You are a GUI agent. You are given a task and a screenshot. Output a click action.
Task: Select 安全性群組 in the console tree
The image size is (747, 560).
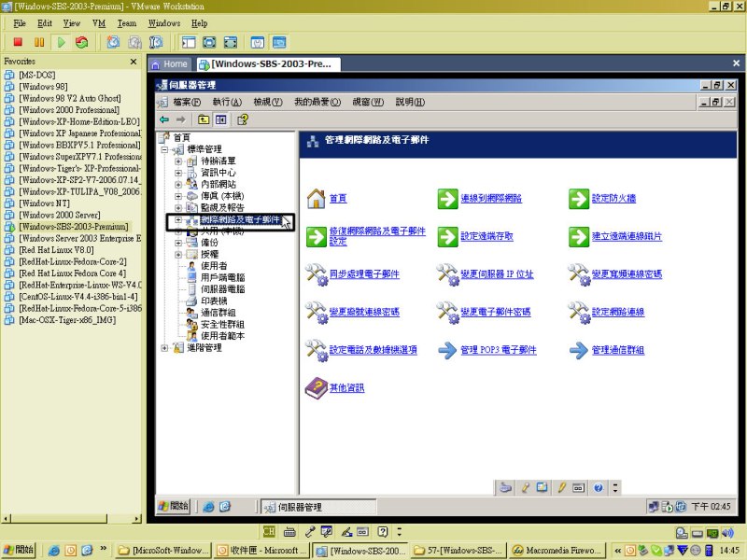tap(222, 324)
